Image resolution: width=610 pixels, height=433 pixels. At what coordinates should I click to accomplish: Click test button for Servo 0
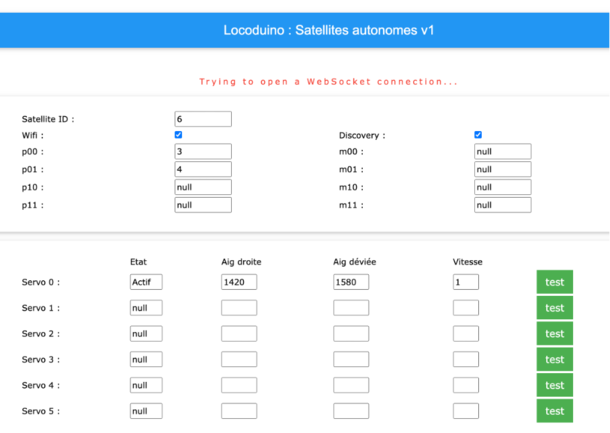555,282
